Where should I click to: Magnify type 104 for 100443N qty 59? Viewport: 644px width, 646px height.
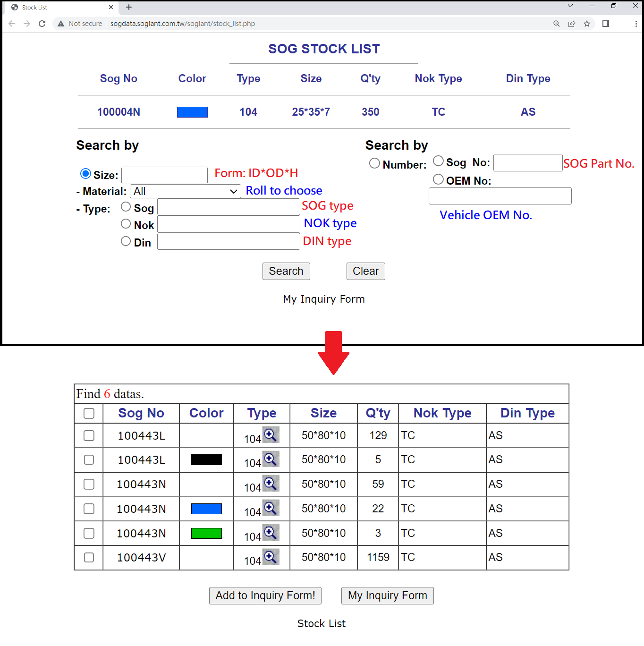point(271,483)
